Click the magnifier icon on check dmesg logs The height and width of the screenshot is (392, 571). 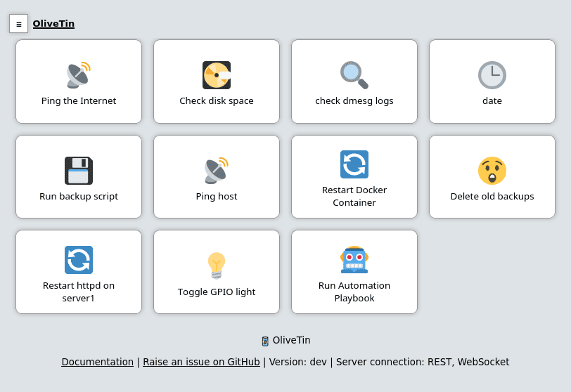coord(354,75)
